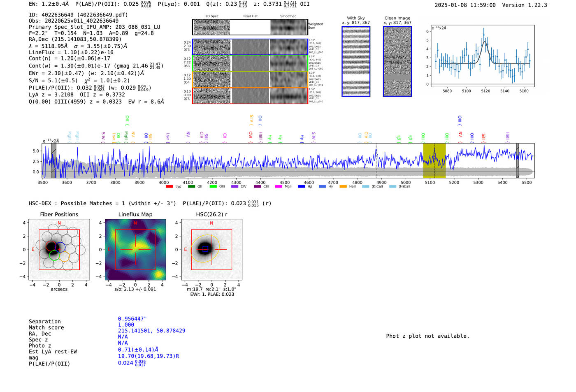Open the With Sky cutout image
Image resolution: width=576 pixels, height=392 pixels.
point(356,61)
